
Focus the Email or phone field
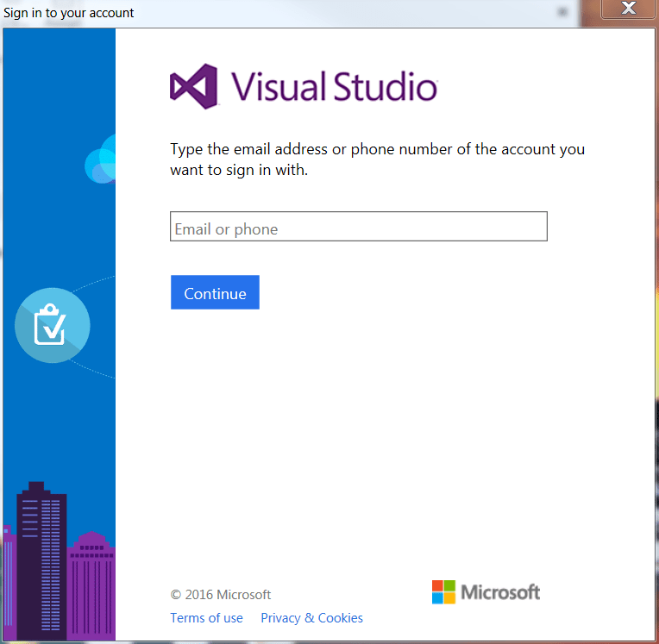click(358, 228)
